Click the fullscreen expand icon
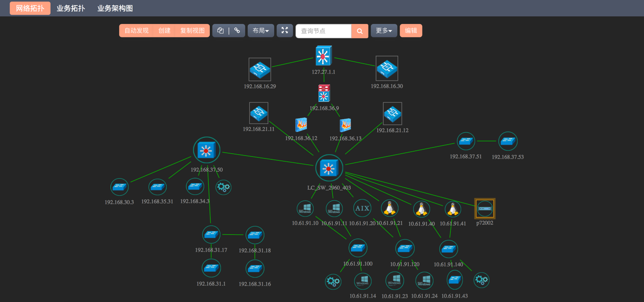This screenshot has height=302, width=644. pos(285,31)
